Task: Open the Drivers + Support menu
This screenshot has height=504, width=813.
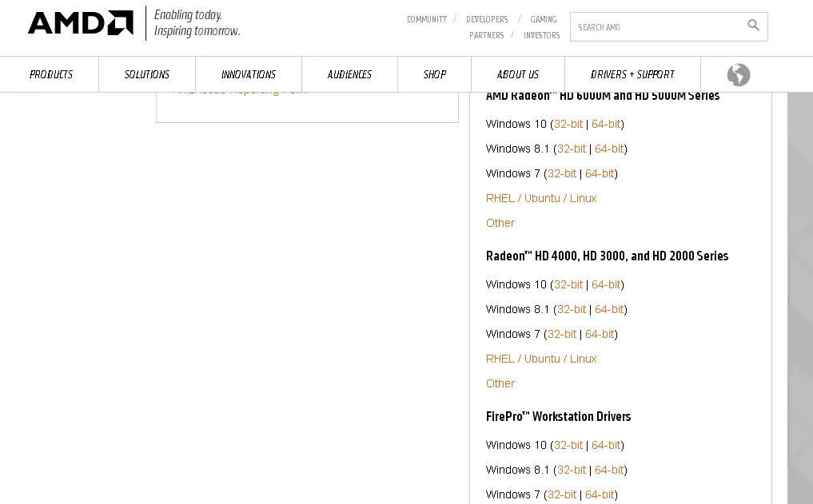Action: point(632,74)
